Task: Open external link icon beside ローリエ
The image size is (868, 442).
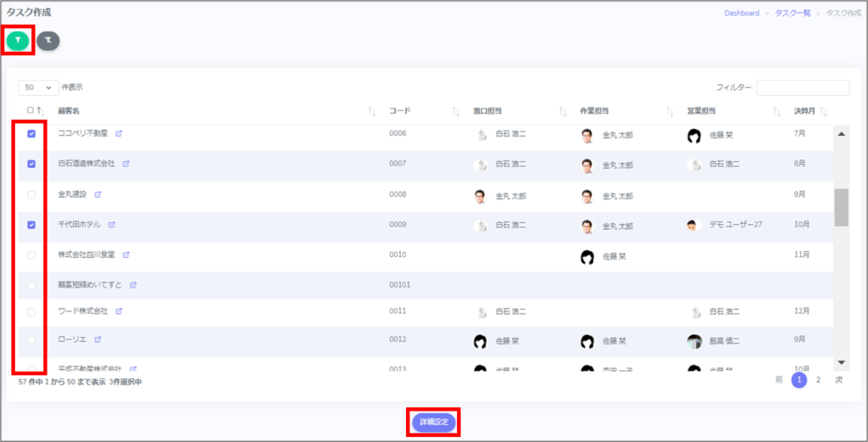Action: (97, 340)
